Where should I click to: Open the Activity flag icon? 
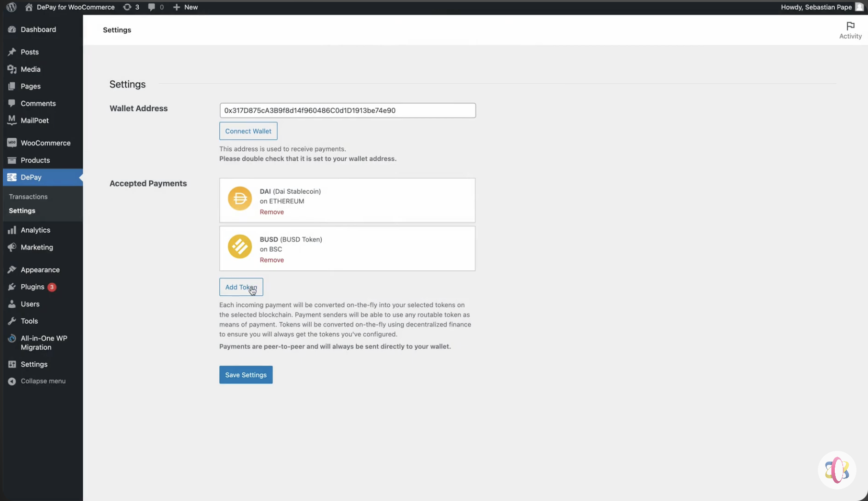(850, 26)
